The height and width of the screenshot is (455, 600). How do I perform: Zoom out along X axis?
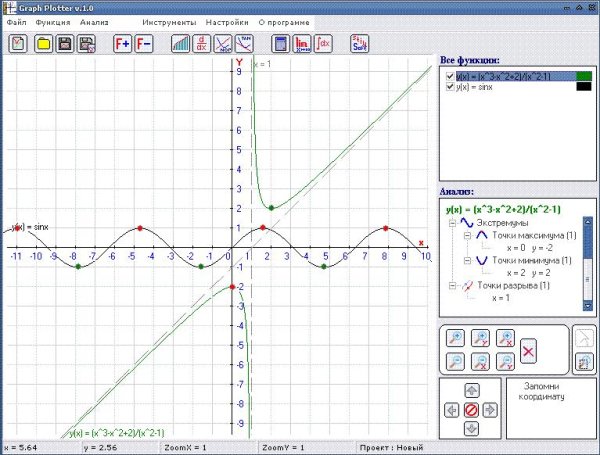click(480, 362)
